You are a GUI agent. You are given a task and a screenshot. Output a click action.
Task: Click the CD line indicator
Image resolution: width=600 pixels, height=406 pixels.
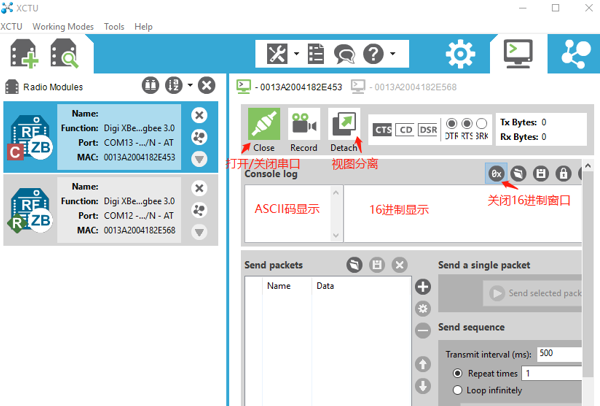click(x=405, y=130)
